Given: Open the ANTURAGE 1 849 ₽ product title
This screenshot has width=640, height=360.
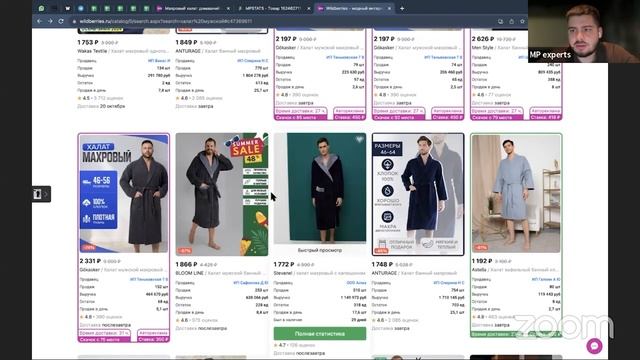Looking at the screenshot, I should pos(218,51).
